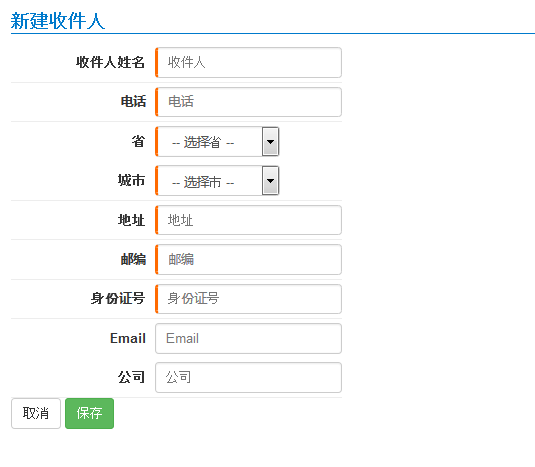Open the 选择省 province dropdown

pyautogui.click(x=217, y=142)
